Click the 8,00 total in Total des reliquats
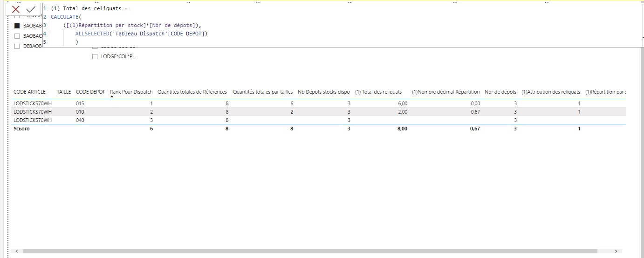The image size is (644, 258). tap(402, 129)
